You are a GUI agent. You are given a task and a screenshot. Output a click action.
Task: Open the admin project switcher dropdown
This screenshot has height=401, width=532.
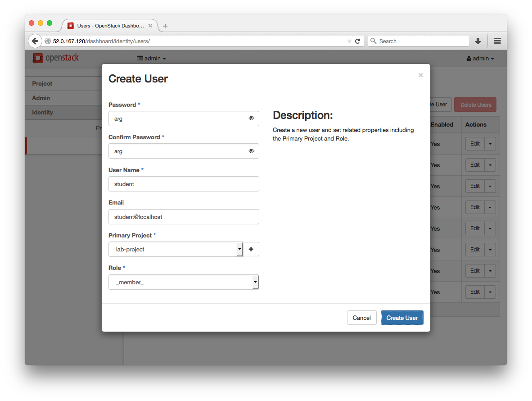pyautogui.click(x=151, y=58)
